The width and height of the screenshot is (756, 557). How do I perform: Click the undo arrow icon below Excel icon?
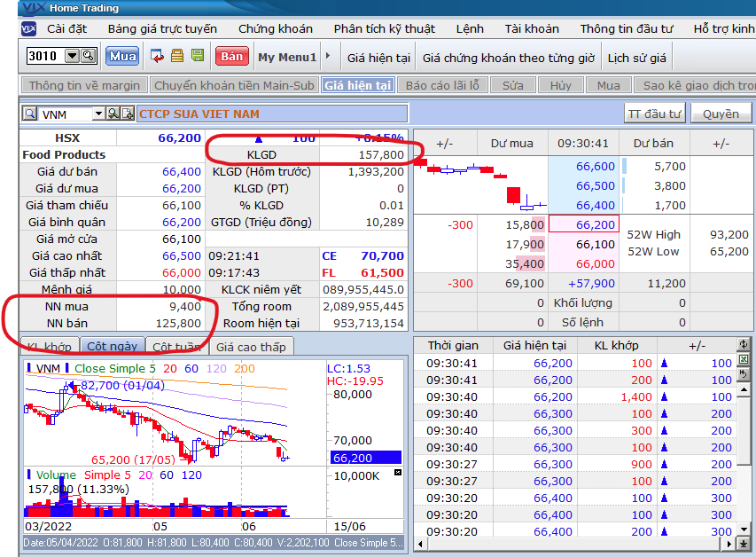tap(744, 374)
